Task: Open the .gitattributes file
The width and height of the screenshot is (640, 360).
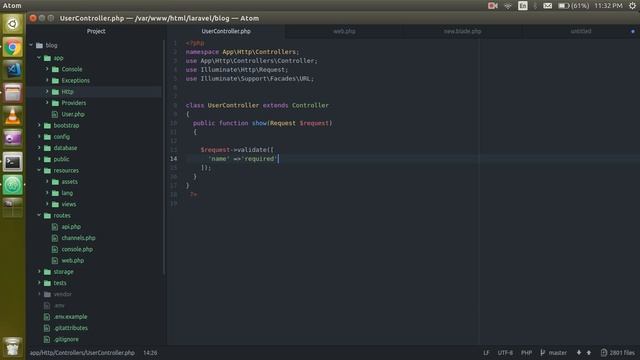Action: (71, 328)
